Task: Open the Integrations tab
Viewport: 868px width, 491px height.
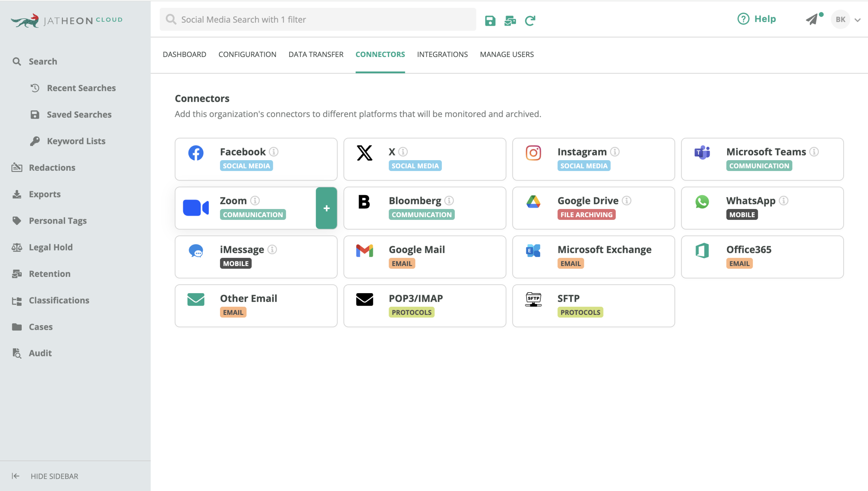Action: [x=442, y=54]
